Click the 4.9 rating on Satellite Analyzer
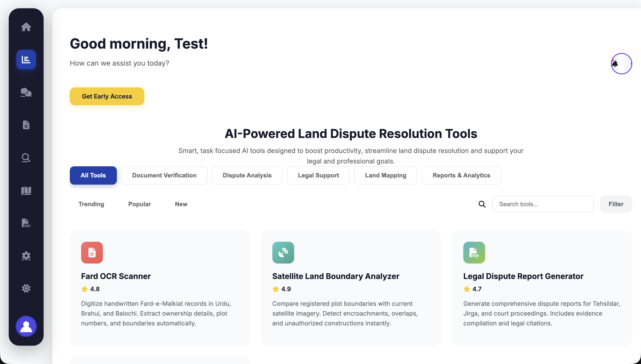Image resolution: width=641 pixels, height=364 pixels. 281,289
